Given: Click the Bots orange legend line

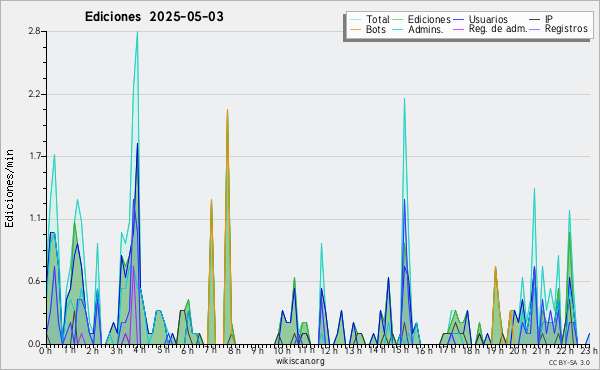Looking at the screenshot, I should click(355, 29).
